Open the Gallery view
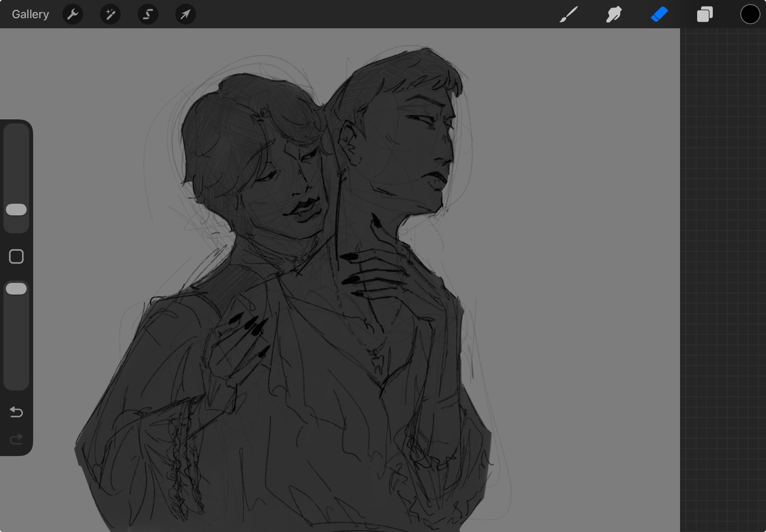 (30, 14)
